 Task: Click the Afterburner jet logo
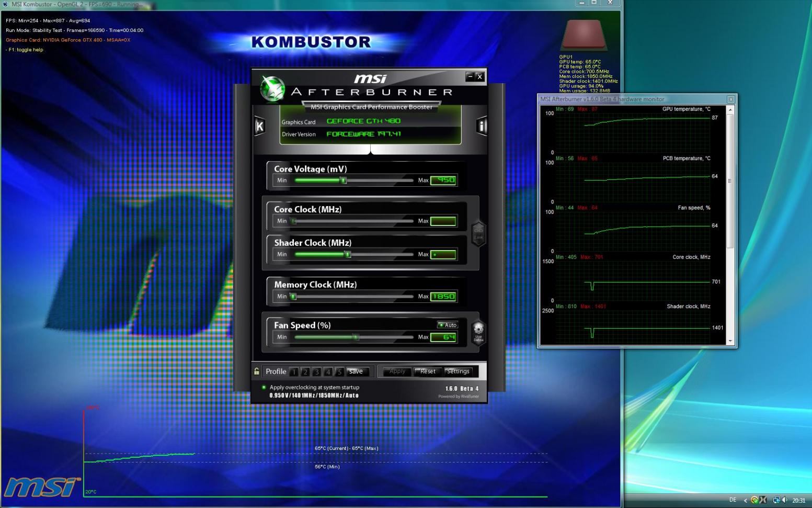tap(272, 89)
